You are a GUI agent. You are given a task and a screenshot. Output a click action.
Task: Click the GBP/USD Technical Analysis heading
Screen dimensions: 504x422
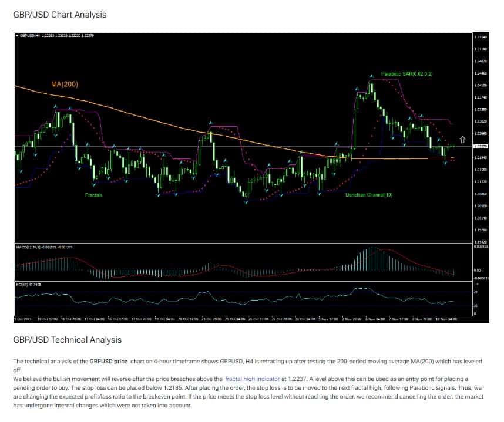point(68,340)
